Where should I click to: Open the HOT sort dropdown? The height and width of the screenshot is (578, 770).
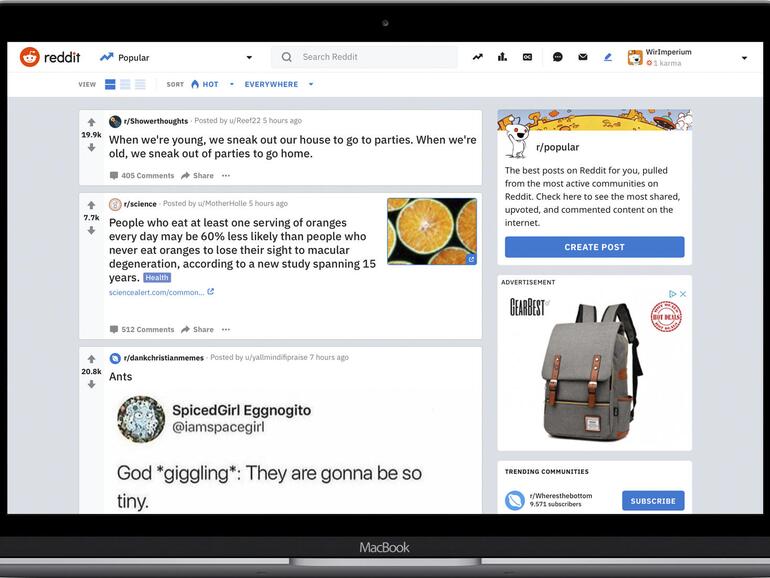click(x=212, y=84)
